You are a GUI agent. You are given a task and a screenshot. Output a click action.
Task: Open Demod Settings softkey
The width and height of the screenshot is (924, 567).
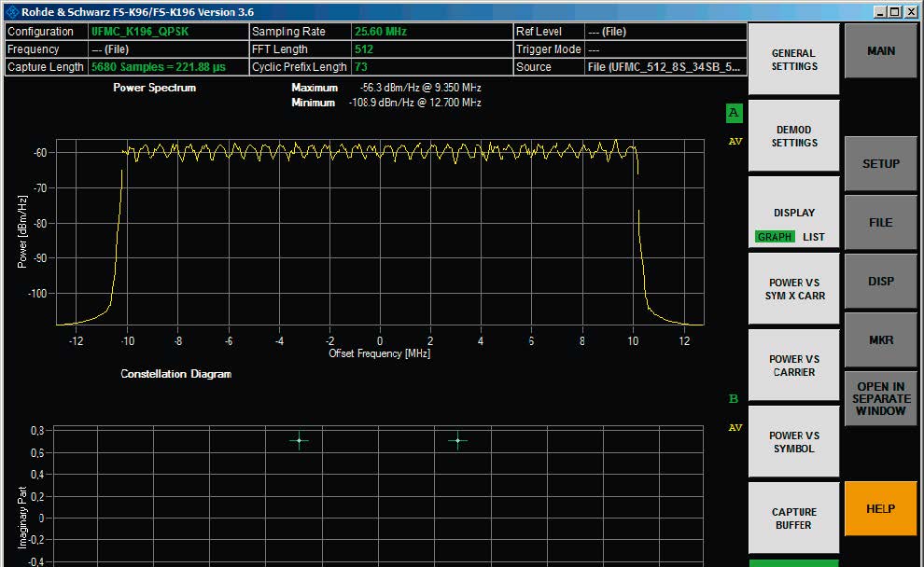793,136
